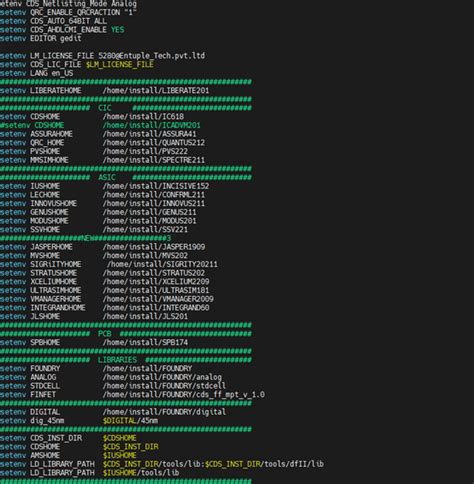Image resolution: width=474 pixels, height=484 pixels.
Task: Click the XCELIUMHOME path XCELIUM2209
Action: point(156,281)
